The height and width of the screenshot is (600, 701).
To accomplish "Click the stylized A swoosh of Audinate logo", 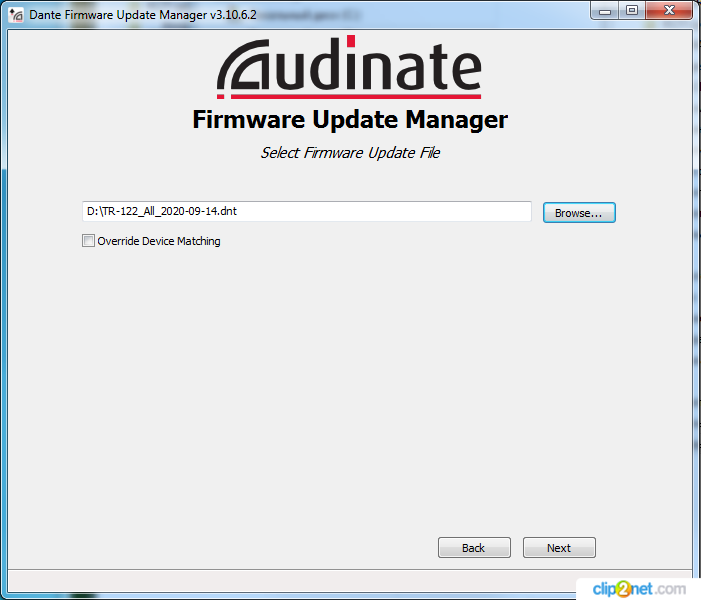I will [x=244, y=65].
